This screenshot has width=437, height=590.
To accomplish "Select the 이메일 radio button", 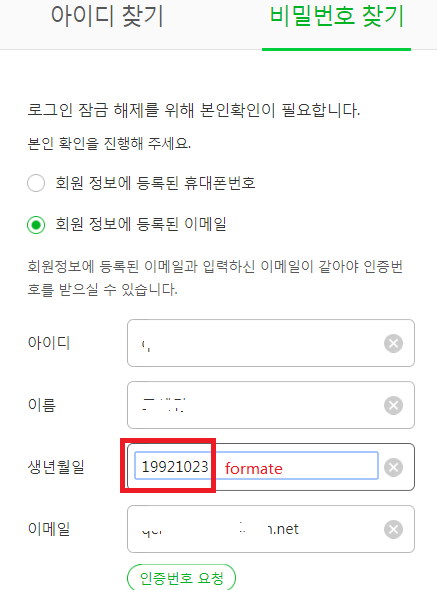I will [36, 225].
